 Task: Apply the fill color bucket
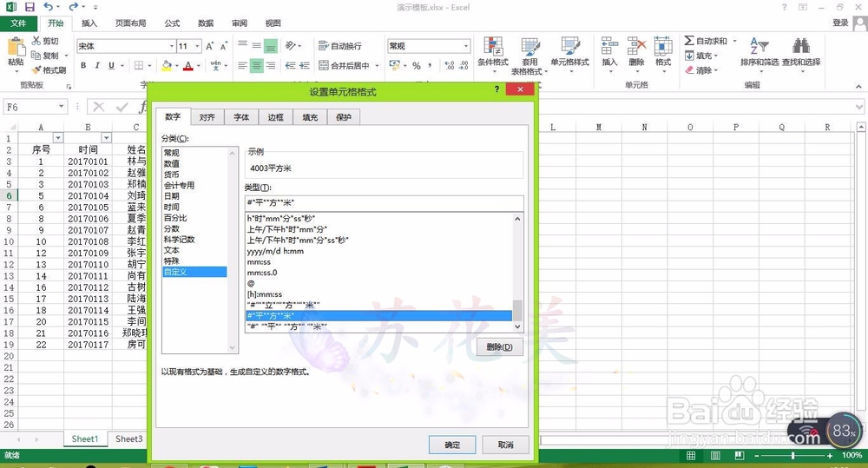[166, 65]
